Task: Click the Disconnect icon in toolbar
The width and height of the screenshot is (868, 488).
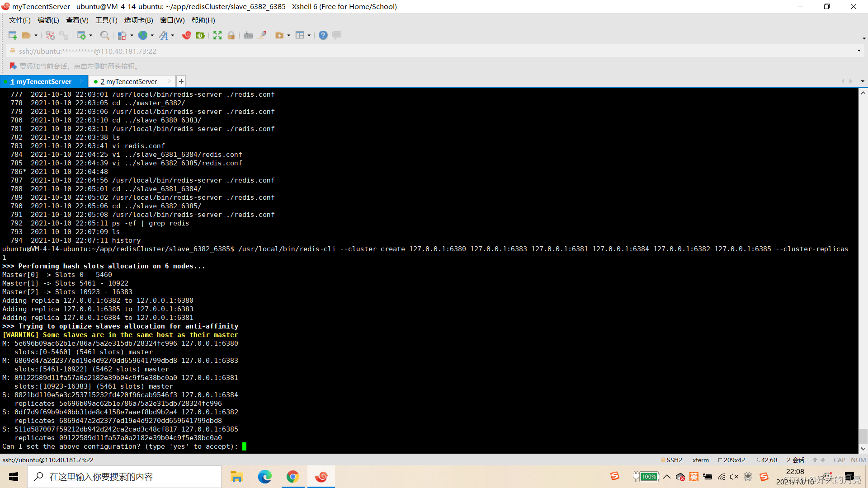Action: click(x=50, y=35)
